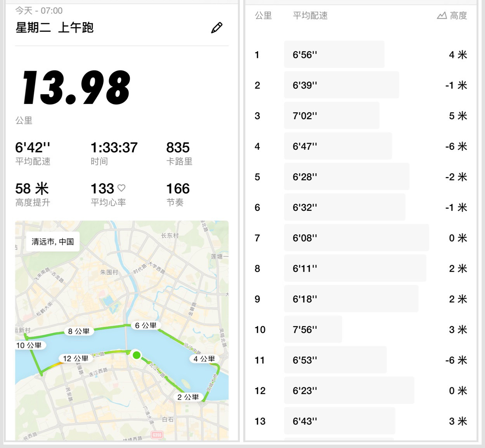Tap the pencil edit icon

217,28
